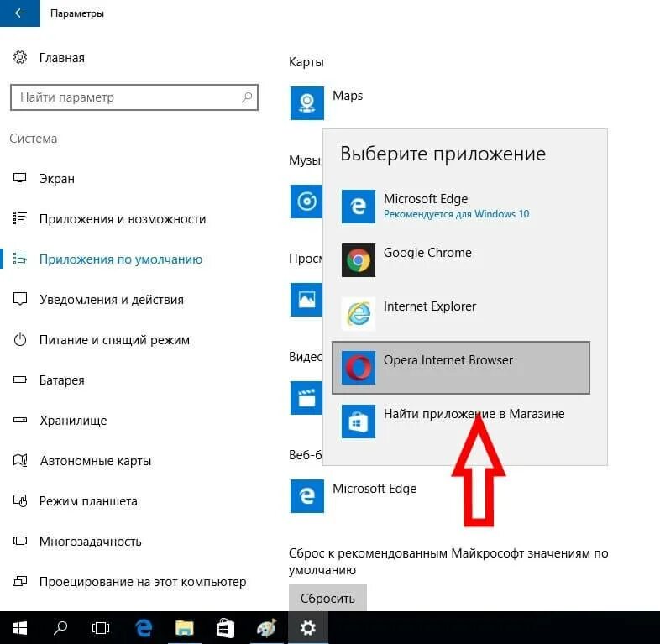Click the web browser Edge tile icon
Image resolution: width=660 pixels, height=644 pixels.
[306, 496]
